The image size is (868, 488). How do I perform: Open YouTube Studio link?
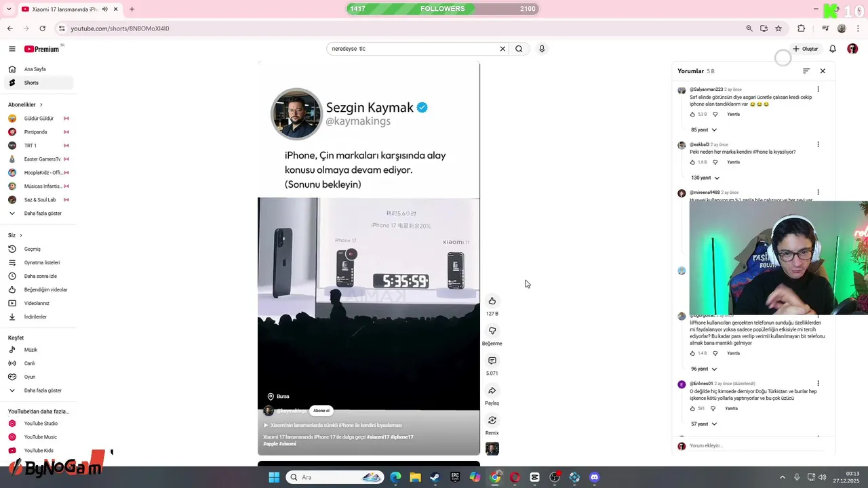38,424
